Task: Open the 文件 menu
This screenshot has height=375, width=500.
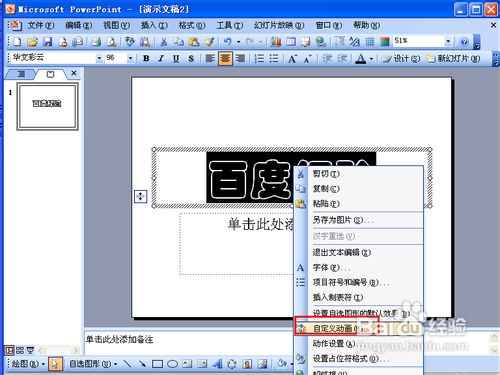Action: 40,25
